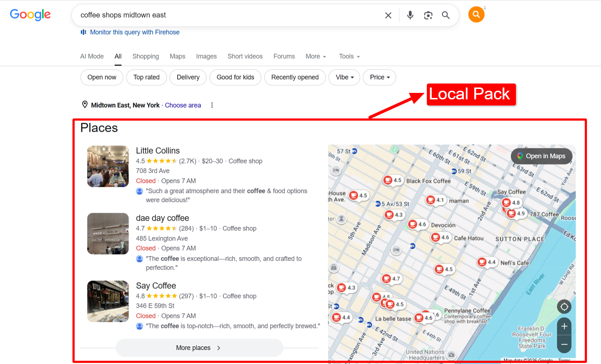
Task: Click the dae day coffee thumbnail
Action: coord(108,233)
